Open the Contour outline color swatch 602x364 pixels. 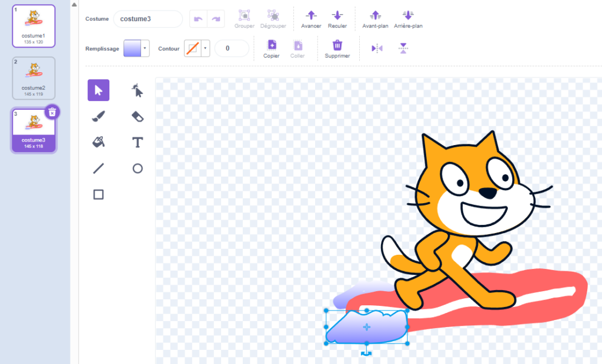coord(193,48)
